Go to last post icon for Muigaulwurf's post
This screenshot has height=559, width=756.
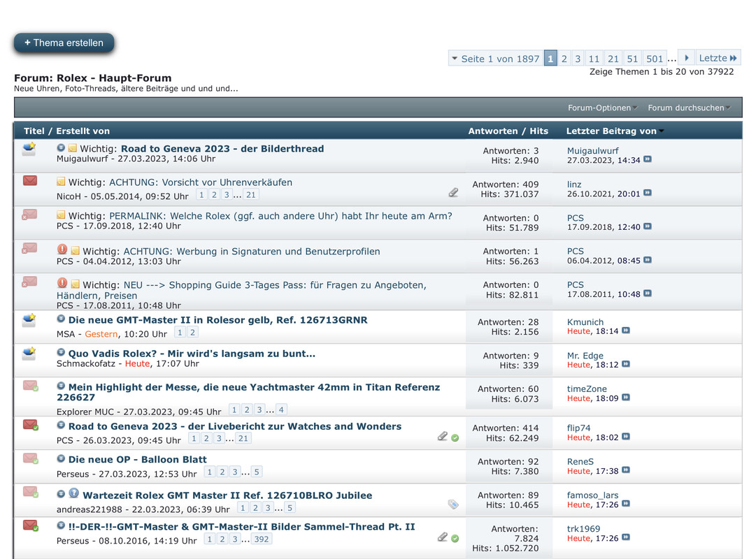(648, 159)
